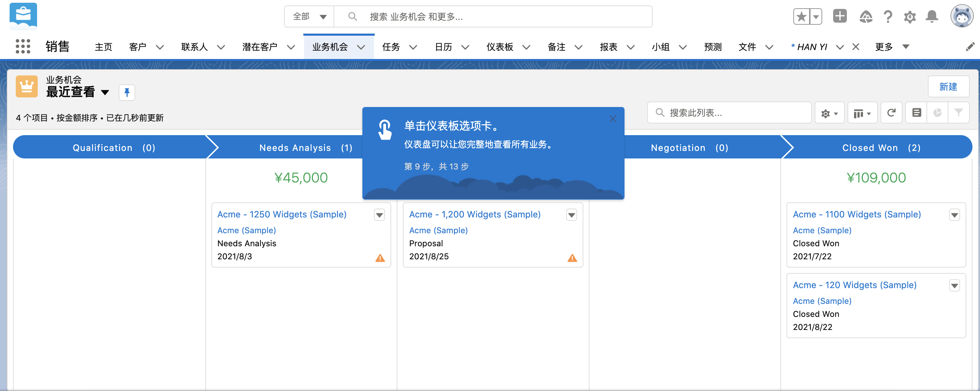Open the 业务机会 tab dropdown arrow
Viewport: 980px width, 391px height.
pos(361,47)
